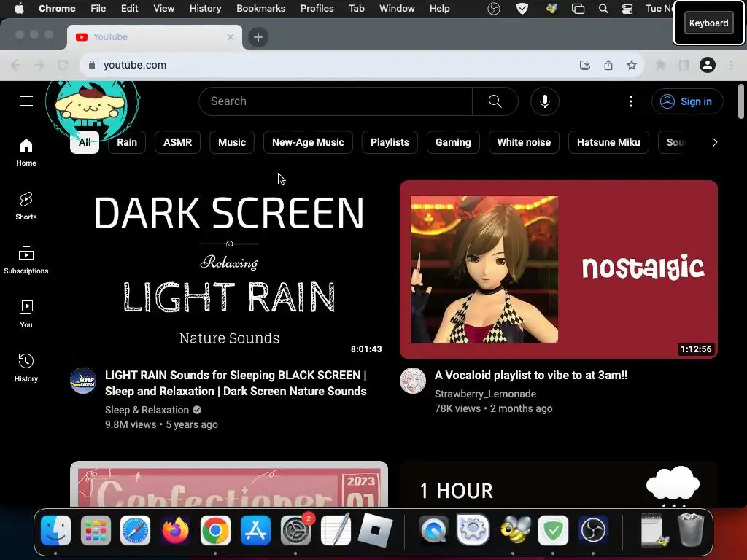The height and width of the screenshot is (560, 747).
Task: Go to Home in sidebar
Action: (26, 152)
